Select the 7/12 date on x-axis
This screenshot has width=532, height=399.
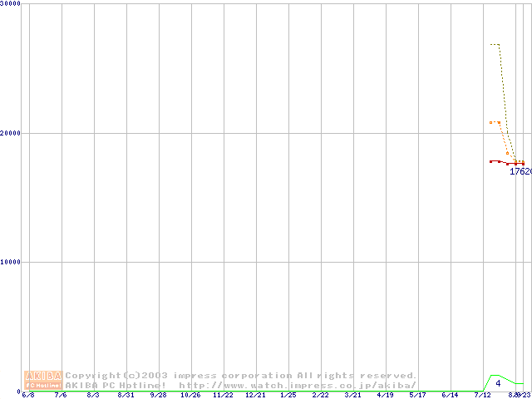[x=482, y=395]
